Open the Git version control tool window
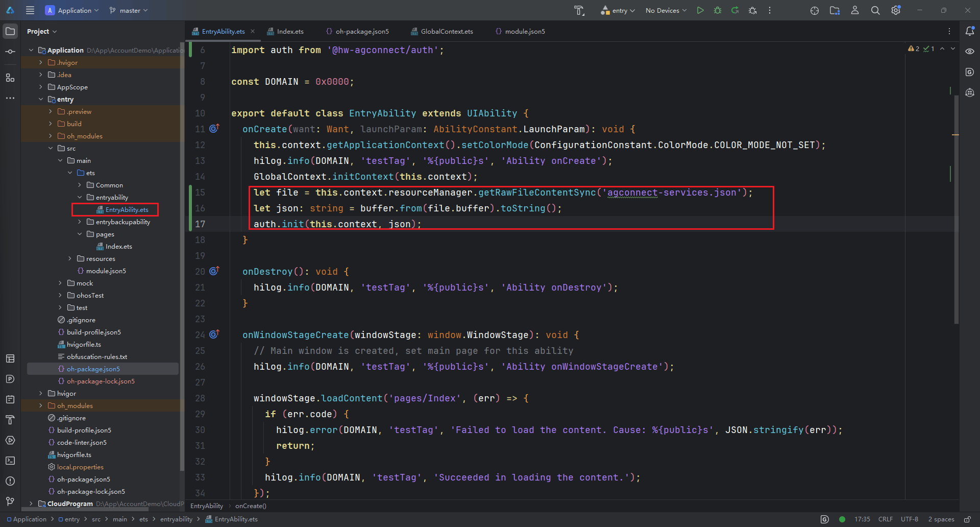This screenshot has height=527, width=980. [x=10, y=501]
